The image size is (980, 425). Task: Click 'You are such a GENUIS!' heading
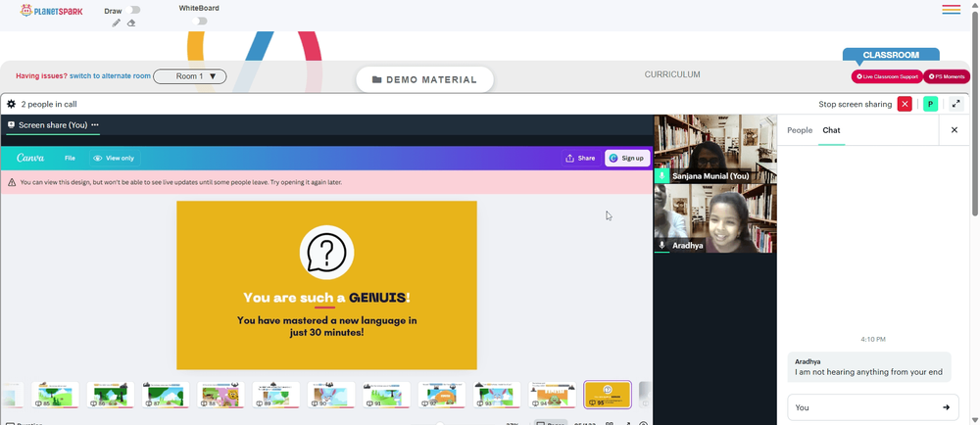click(x=327, y=298)
